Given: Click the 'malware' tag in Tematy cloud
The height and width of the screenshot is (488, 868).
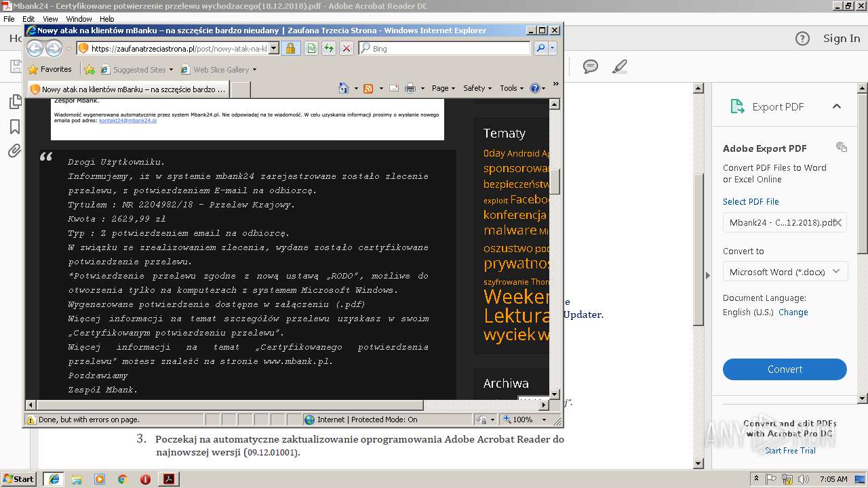Looking at the screenshot, I should click(x=510, y=230).
